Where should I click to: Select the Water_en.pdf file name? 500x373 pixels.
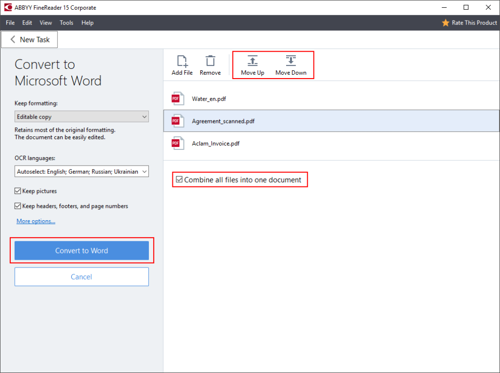(209, 99)
